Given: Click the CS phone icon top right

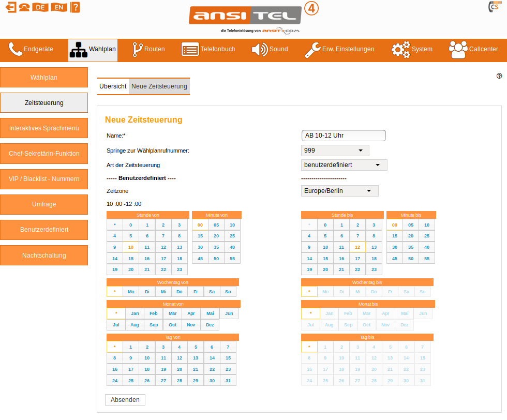Looking at the screenshot, I should pos(494,7).
